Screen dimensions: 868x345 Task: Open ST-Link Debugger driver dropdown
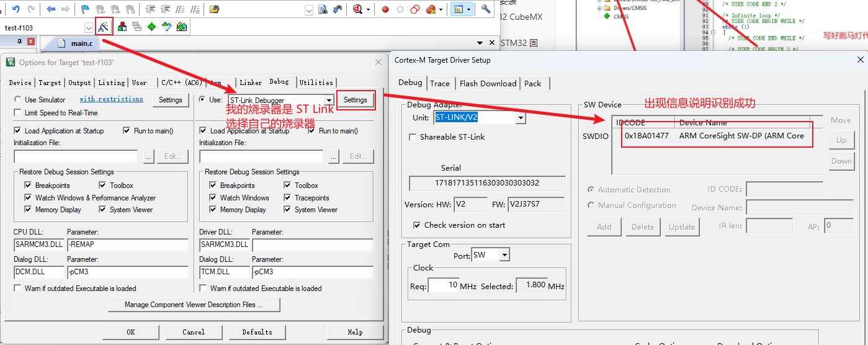coord(329,100)
